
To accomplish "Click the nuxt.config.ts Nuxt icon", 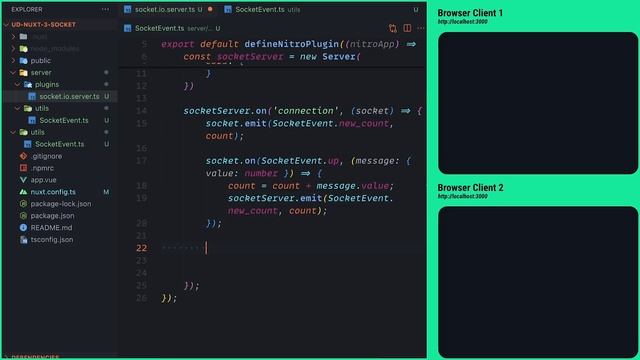I will pos(23,192).
